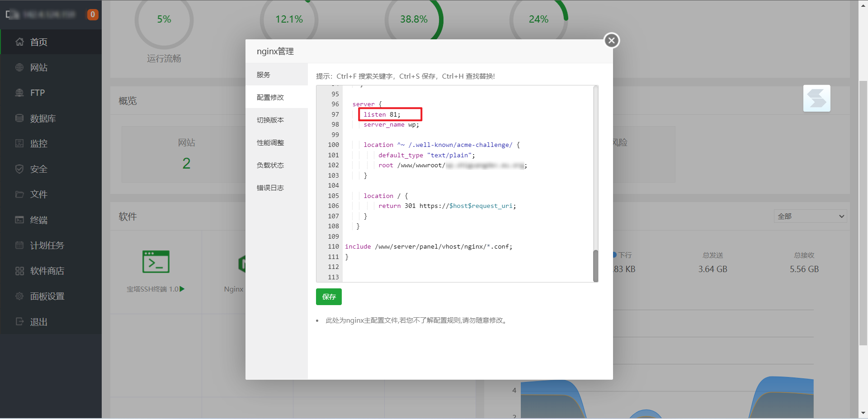Click the terminal icon beside 终端
868x419 pixels.
point(19,220)
